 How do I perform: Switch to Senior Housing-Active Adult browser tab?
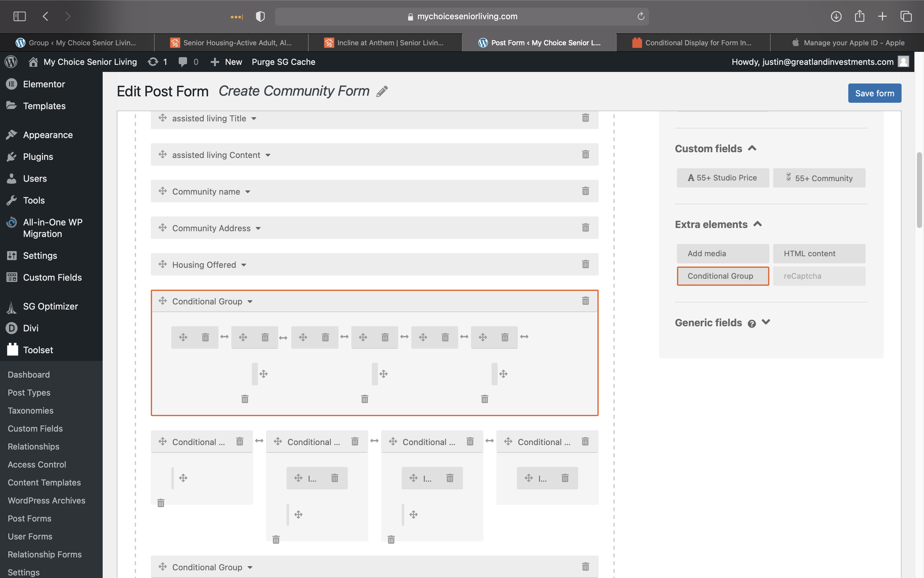click(x=231, y=42)
